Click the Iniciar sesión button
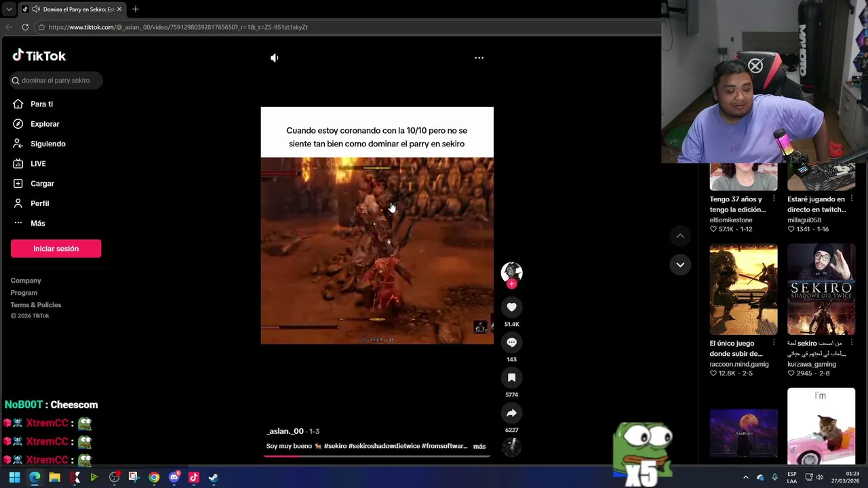 [56, 249]
